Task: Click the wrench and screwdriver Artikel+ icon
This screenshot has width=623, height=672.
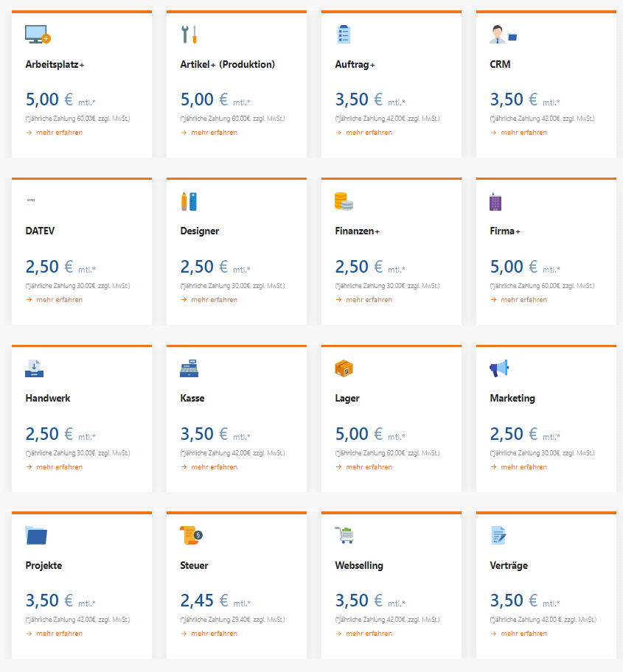Action: coord(189,35)
